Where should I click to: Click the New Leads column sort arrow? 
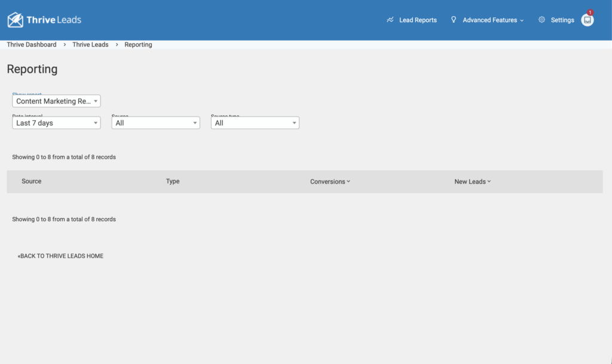pos(489,182)
